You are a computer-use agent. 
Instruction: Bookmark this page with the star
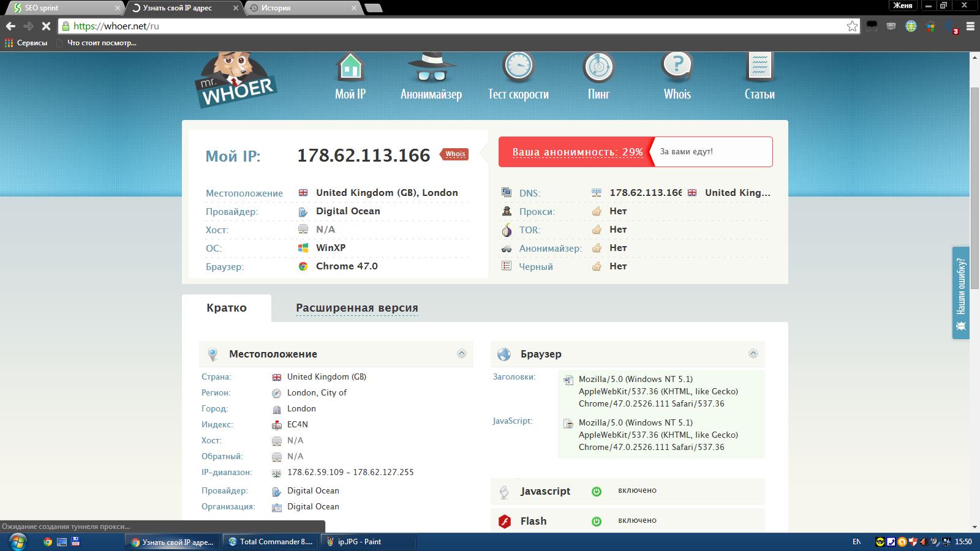pyautogui.click(x=852, y=26)
